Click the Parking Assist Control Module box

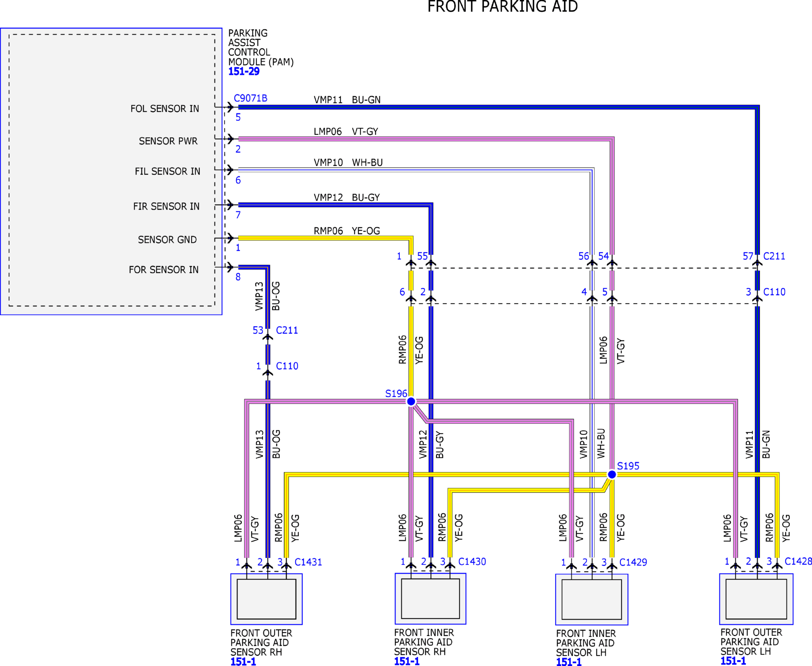[111, 172]
